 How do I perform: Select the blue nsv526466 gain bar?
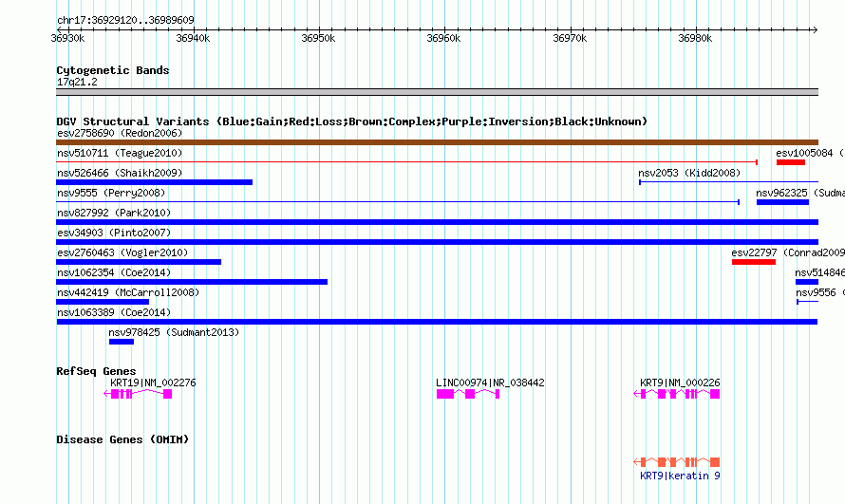tap(154, 182)
